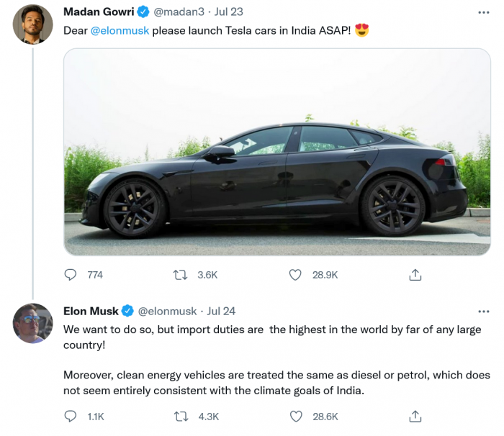Share Madan Gowri's tweet

[415, 275]
